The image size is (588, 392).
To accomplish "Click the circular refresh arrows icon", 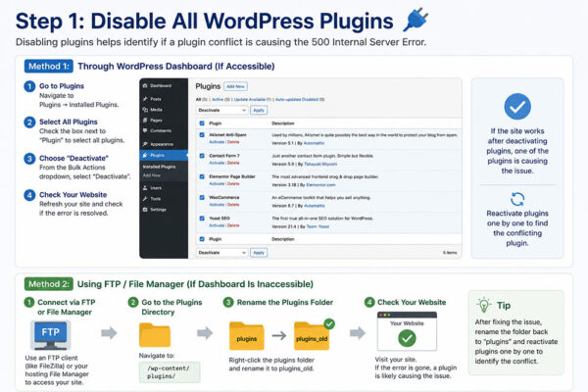I will 517,199.
